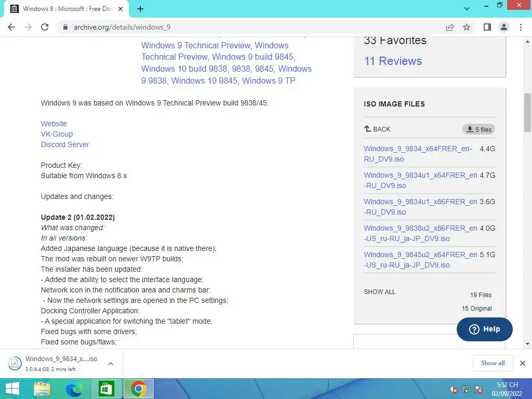Download Windows_9_9834u1_x86FRER_en-RU_DV9.iso
532x399 pixels.
tap(420, 207)
